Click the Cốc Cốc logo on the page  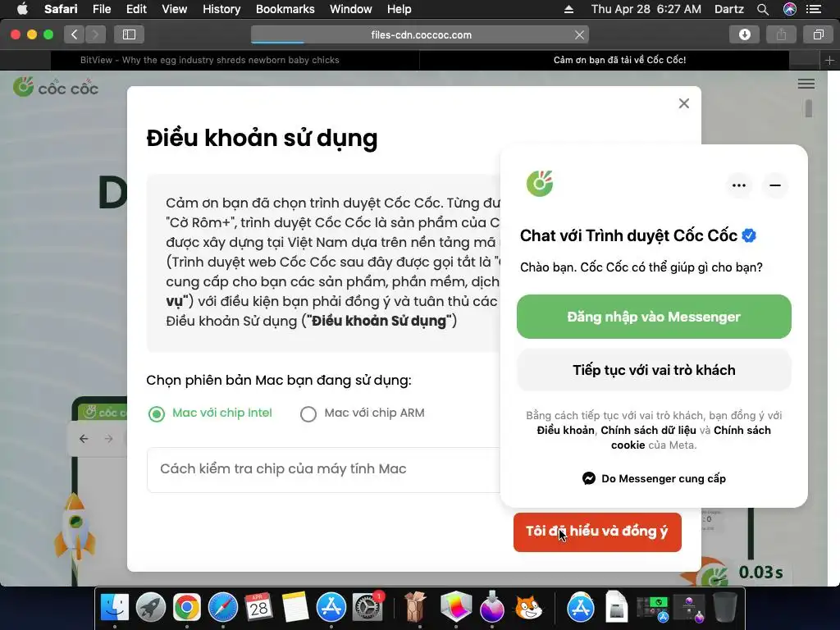pos(56,87)
